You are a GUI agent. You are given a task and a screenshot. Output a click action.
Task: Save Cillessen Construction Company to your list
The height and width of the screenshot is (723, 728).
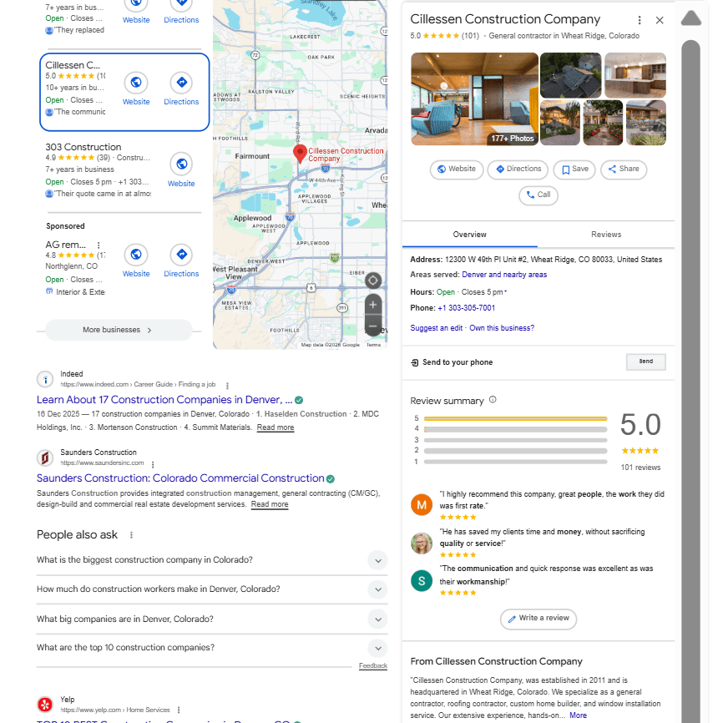click(x=574, y=169)
